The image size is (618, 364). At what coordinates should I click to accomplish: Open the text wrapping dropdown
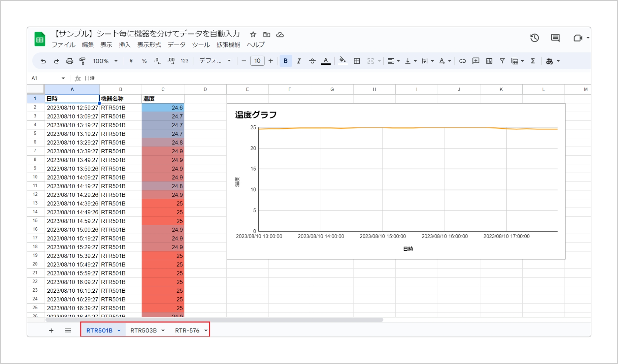(428, 61)
